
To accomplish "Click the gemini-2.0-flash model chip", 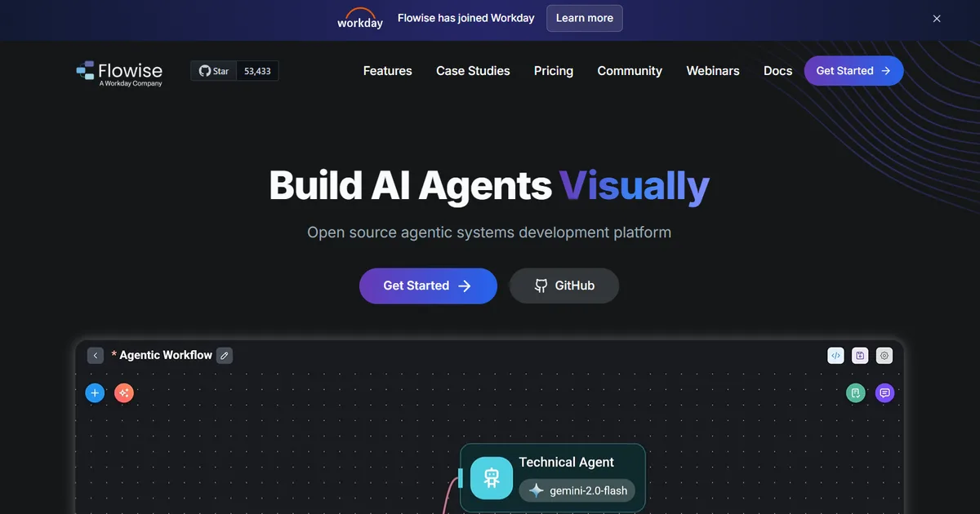I will click(577, 490).
